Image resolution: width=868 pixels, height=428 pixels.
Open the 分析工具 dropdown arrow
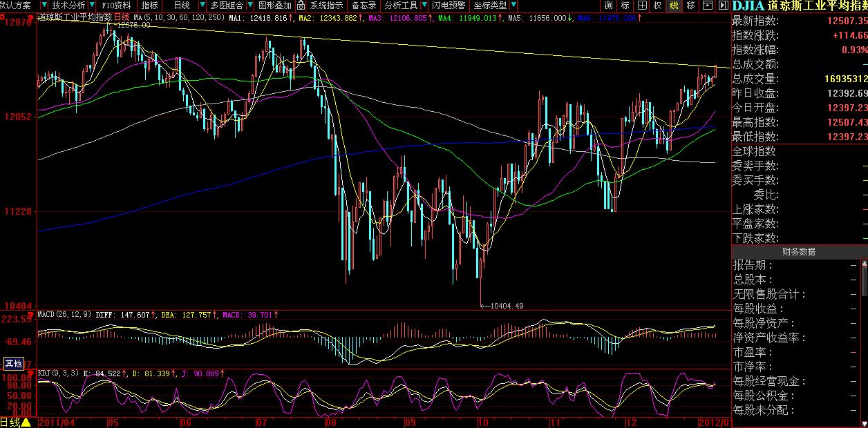click(x=424, y=6)
